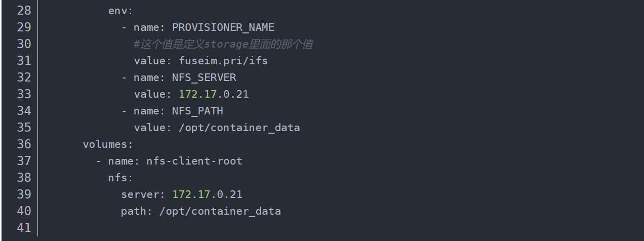Click the NFS_SERVER variable name
644x241 pixels.
click(204, 77)
